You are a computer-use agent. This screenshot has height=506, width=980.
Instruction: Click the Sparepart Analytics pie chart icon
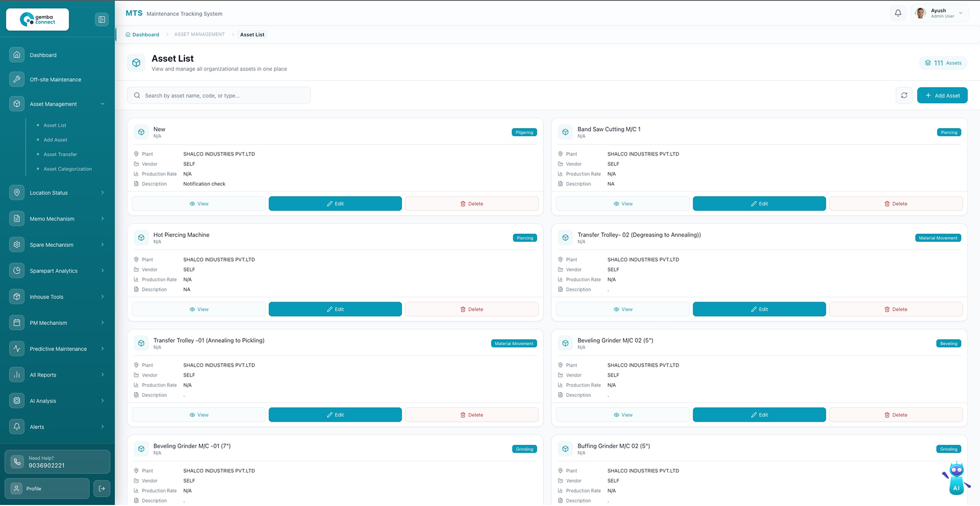[x=17, y=270]
